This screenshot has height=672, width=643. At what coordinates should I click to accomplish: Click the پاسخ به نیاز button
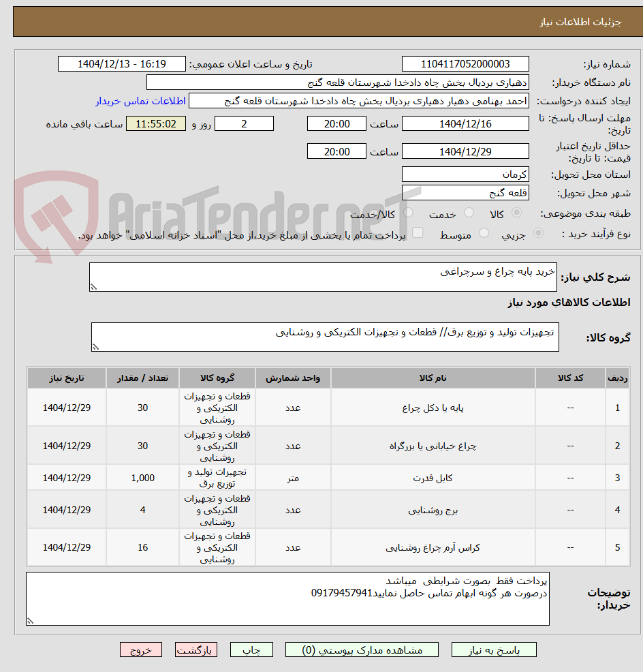click(x=494, y=650)
